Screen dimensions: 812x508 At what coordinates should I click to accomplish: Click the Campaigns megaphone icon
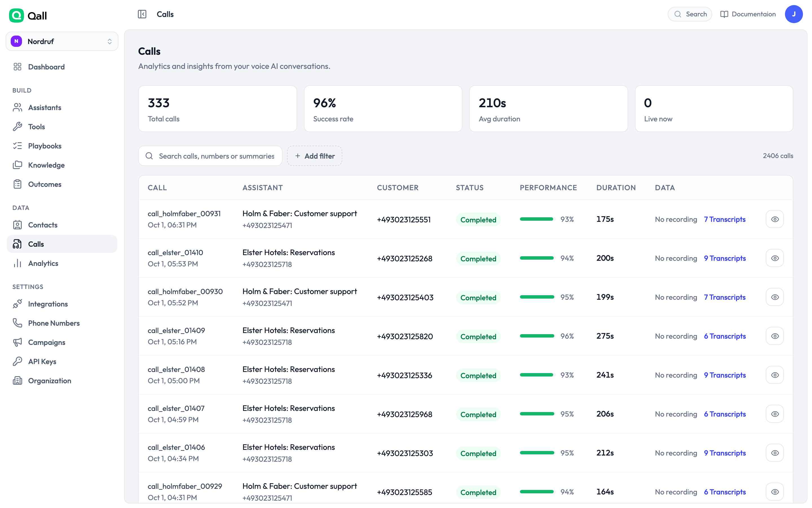[x=17, y=342]
